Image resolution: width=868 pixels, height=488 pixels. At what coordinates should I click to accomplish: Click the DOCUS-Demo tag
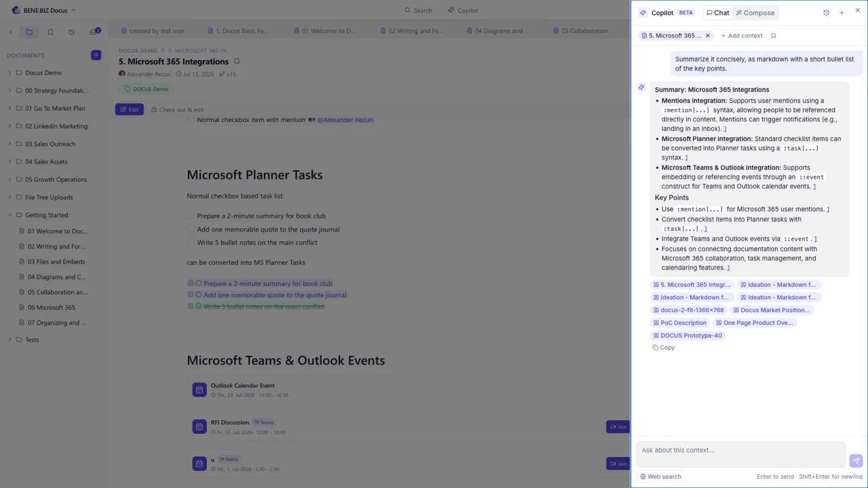point(146,89)
